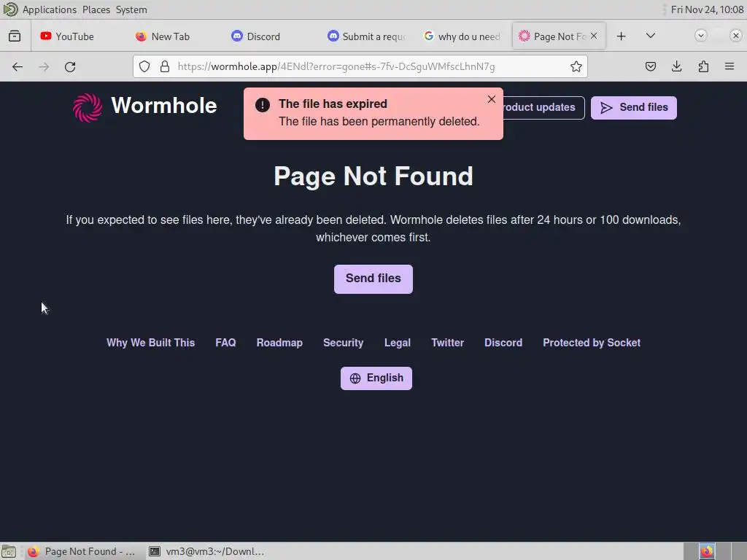
Task: Click the Wormhole spiral logo
Action: click(88, 108)
